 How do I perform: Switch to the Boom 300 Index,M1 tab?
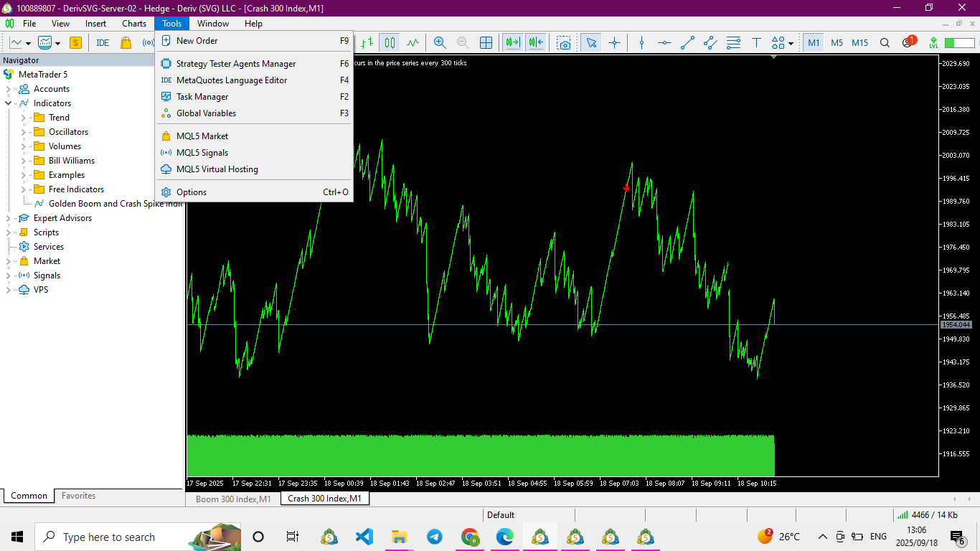[233, 499]
